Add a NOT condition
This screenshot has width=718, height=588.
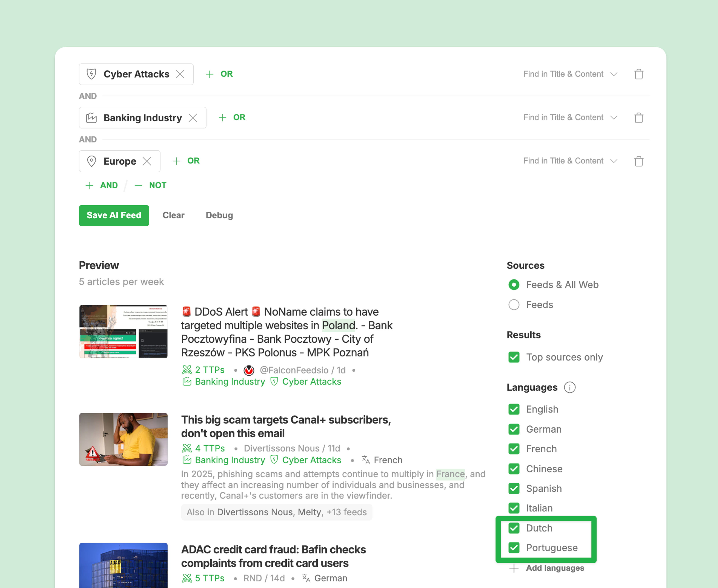(x=150, y=185)
